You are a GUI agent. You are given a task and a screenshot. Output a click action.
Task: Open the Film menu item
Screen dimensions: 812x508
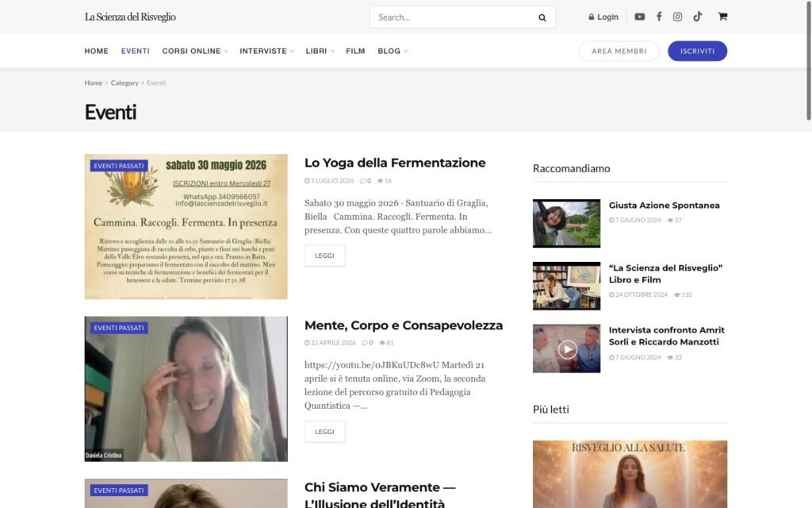pos(355,51)
